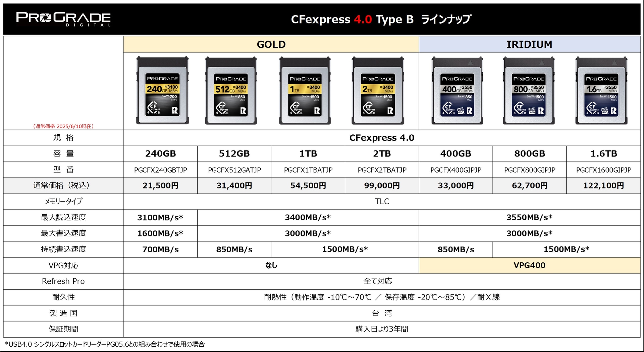
Task: Click the '全て対応' cell
Action: [x=382, y=281]
